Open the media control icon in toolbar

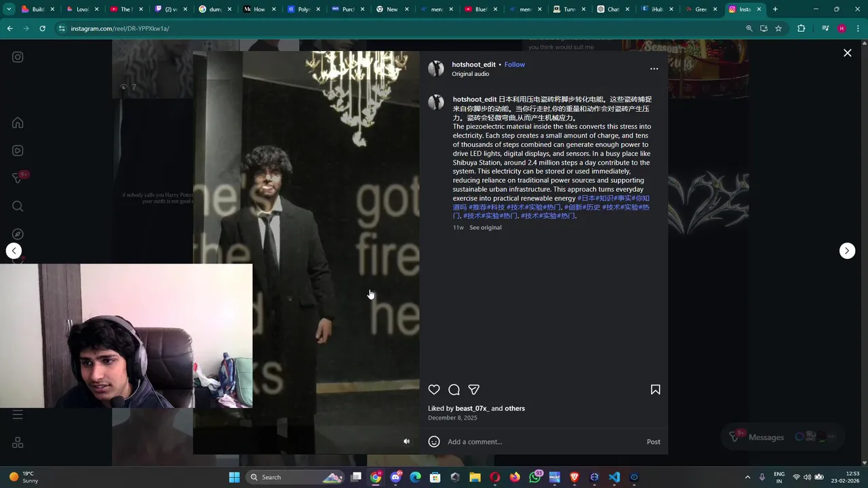[x=825, y=28]
